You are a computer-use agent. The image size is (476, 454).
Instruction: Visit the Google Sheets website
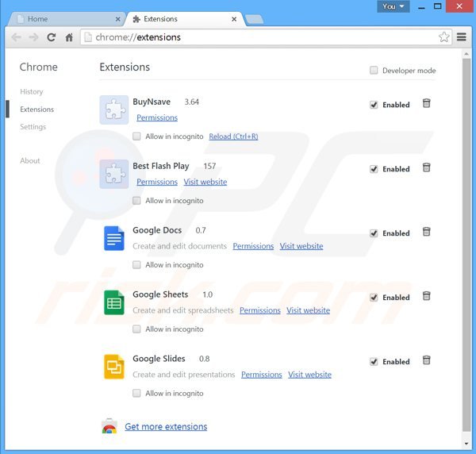point(308,310)
